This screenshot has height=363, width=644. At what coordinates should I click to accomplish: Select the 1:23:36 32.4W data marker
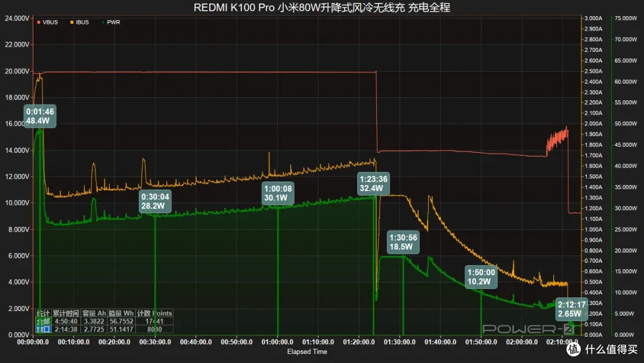coord(373,183)
